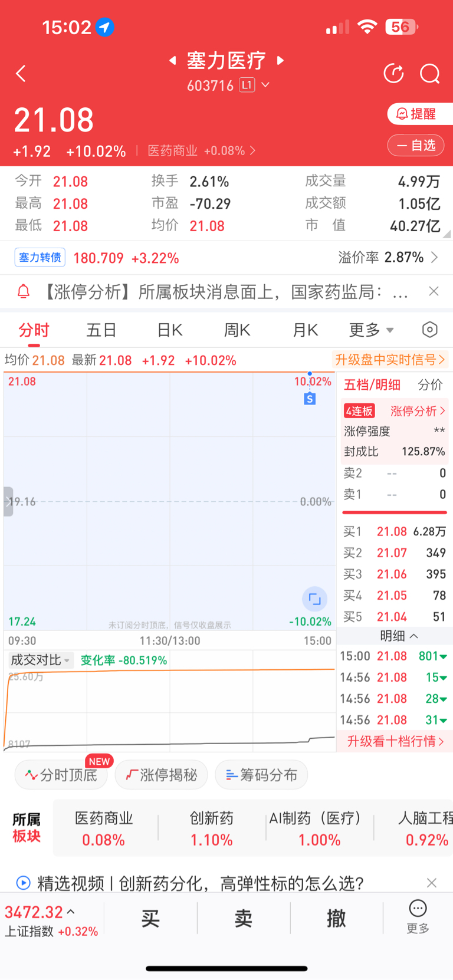The height and width of the screenshot is (980, 453).
Task: Tap the 撤 cancel order button
Action: (336, 918)
